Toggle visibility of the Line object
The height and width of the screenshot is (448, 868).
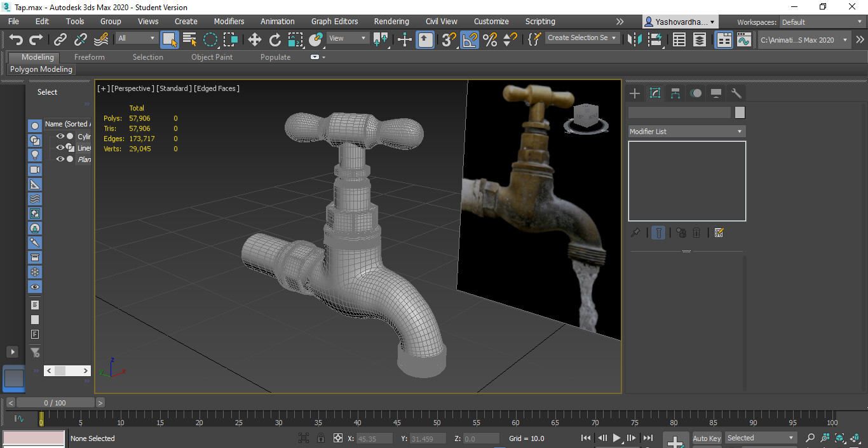[60, 147]
